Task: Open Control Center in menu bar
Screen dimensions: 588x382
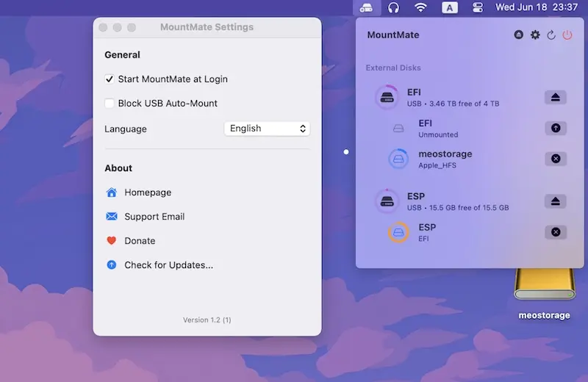Action: [x=477, y=7]
